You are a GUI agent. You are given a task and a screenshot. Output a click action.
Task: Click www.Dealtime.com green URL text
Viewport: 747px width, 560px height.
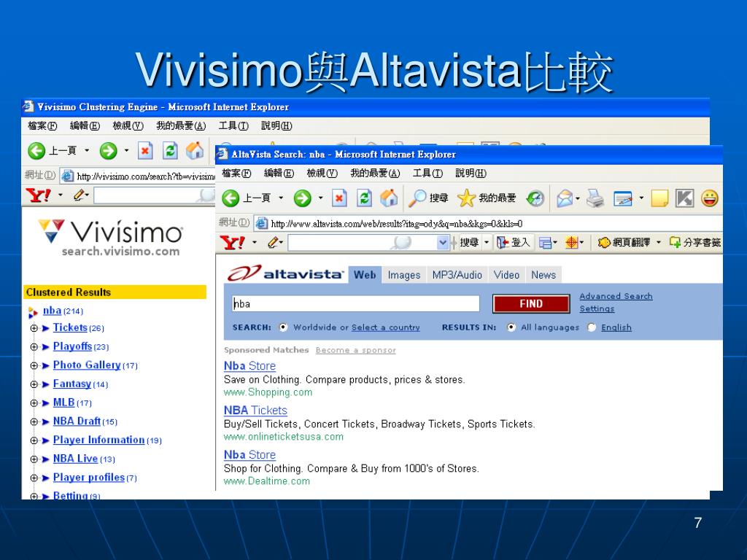point(267,481)
